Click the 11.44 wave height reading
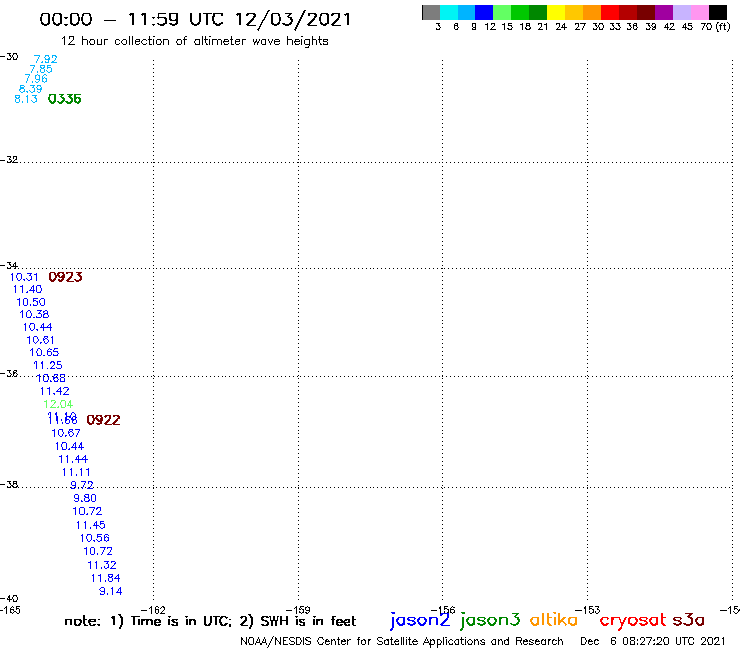 [x=73, y=459]
